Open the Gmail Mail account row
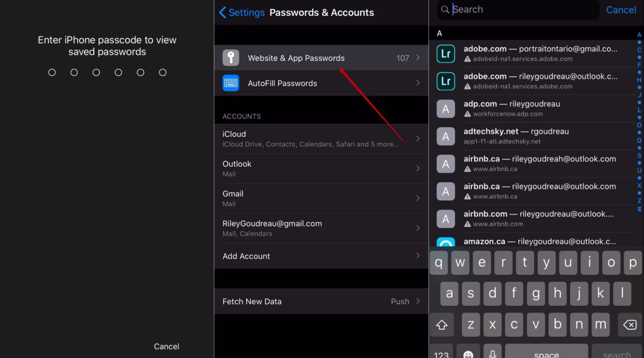 321,198
